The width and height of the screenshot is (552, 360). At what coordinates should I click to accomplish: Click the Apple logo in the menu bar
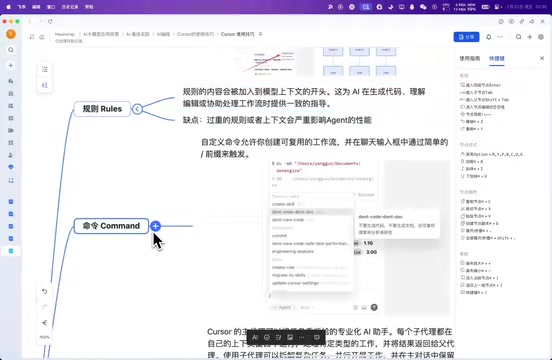click(x=8, y=7)
